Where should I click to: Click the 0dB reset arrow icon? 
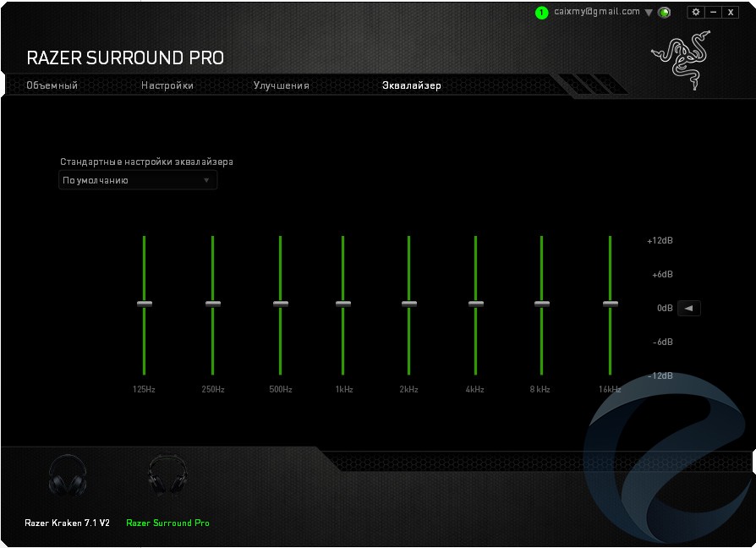[x=688, y=309]
